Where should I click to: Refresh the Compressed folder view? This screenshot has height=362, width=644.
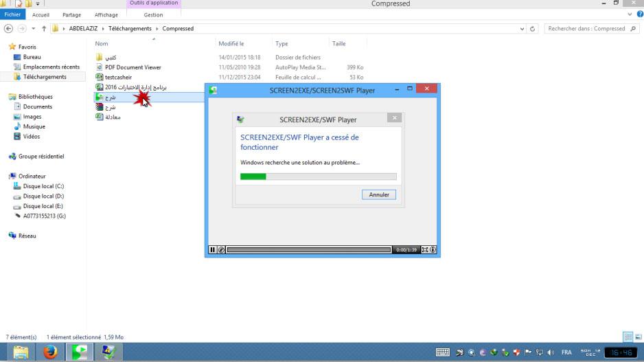click(532, 29)
